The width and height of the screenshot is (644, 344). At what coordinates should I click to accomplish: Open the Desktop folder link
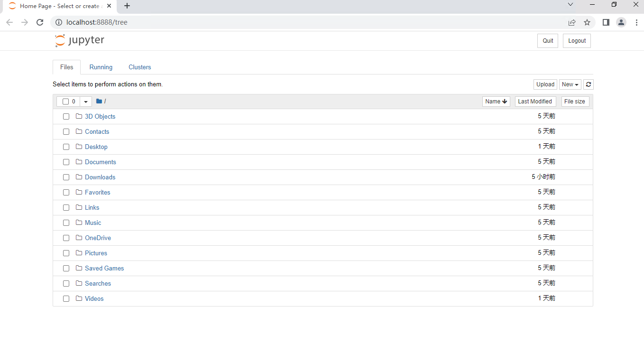tap(96, 147)
